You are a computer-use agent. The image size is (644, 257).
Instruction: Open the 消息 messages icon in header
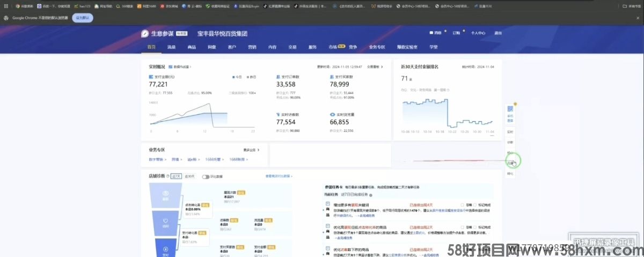point(434,33)
